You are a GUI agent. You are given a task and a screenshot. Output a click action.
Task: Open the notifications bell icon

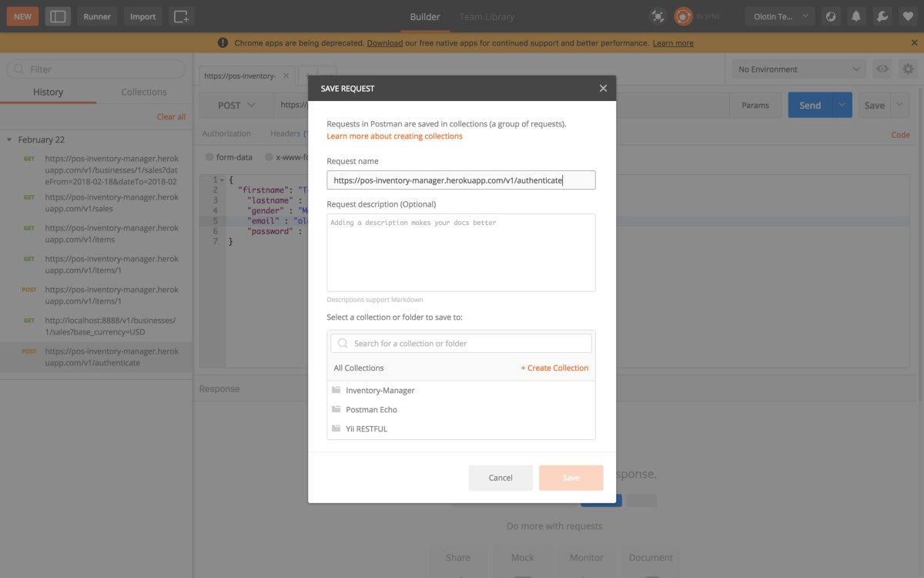click(855, 16)
